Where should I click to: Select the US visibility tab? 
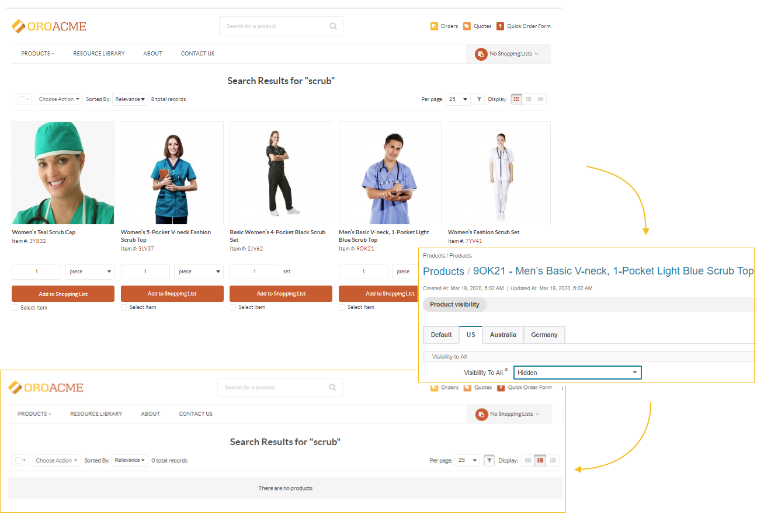(471, 335)
